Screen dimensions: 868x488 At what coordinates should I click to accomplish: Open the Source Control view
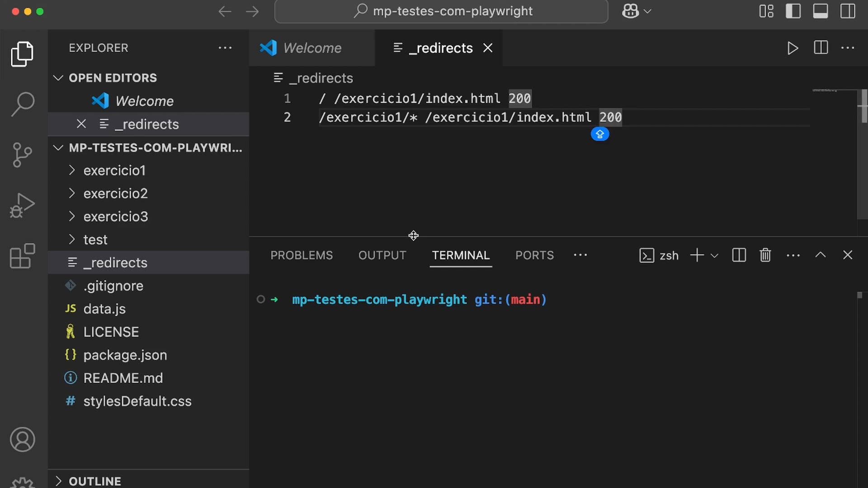(23, 155)
